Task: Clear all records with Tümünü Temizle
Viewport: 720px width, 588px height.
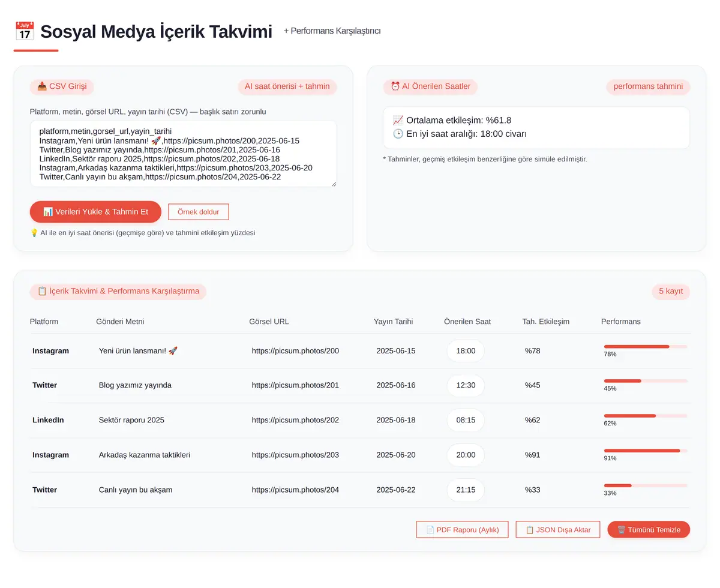Action: point(649,530)
